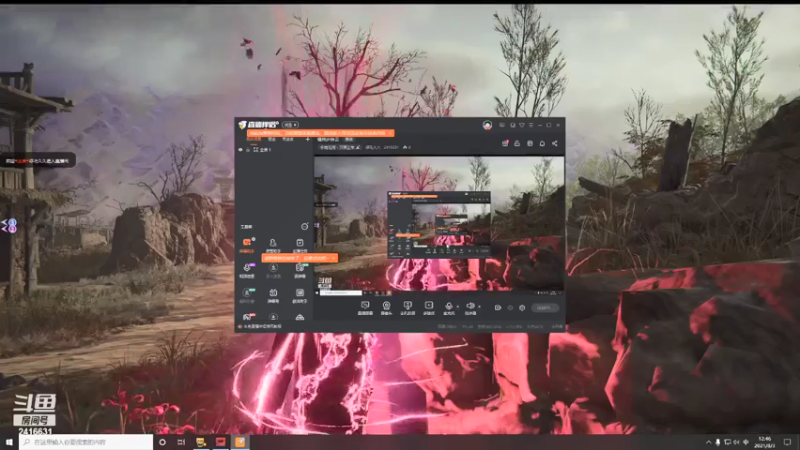Open the user avatar in companion title bar
This screenshot has height=450, width=800.
tap(487, 125)
